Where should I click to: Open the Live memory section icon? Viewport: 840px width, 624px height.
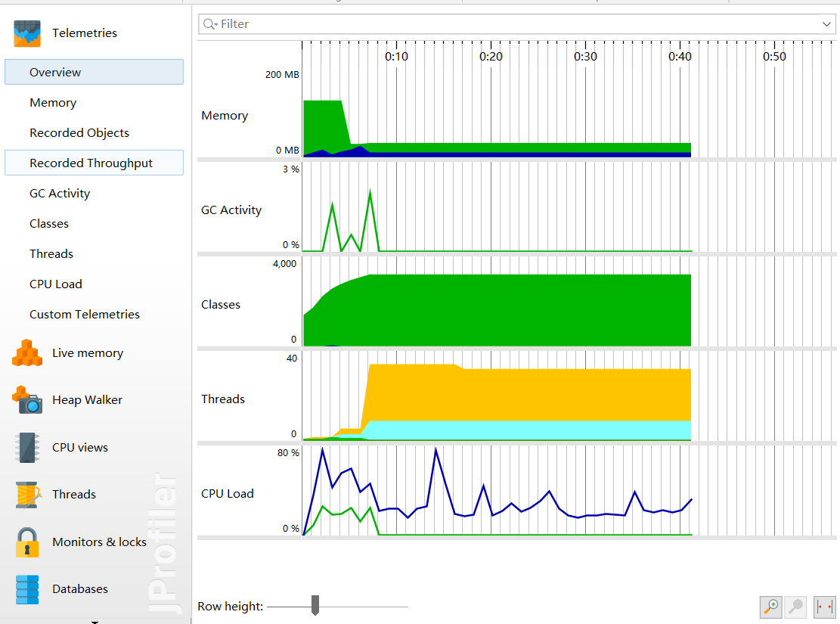(26, 353)
